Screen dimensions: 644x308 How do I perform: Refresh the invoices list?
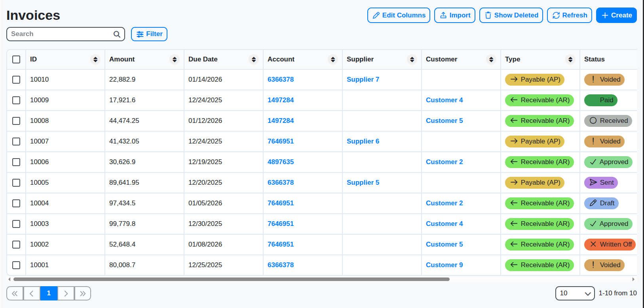570,15
